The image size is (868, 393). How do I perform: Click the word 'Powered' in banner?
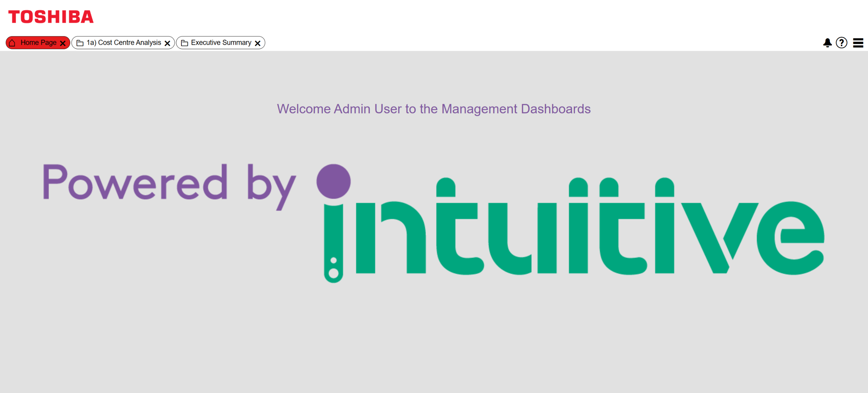click(135, 182)
